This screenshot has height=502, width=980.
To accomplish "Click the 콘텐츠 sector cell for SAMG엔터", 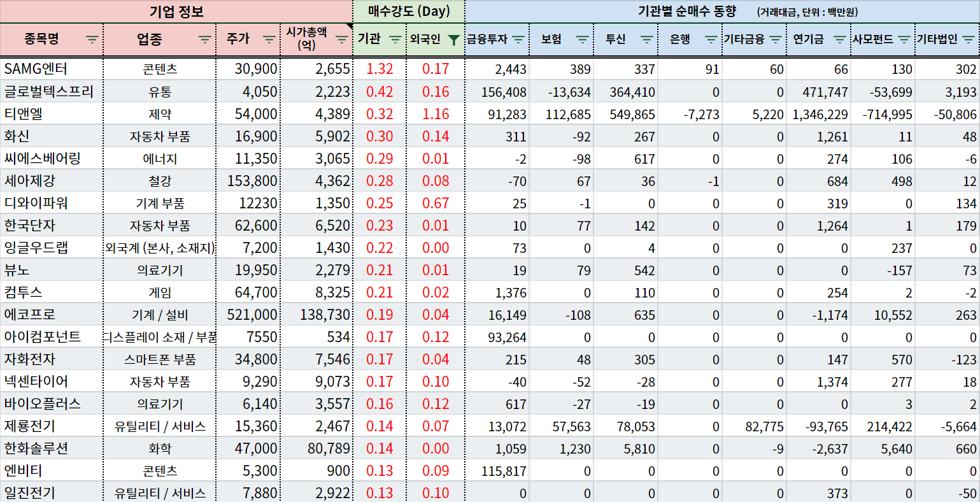I will (160, 69).
